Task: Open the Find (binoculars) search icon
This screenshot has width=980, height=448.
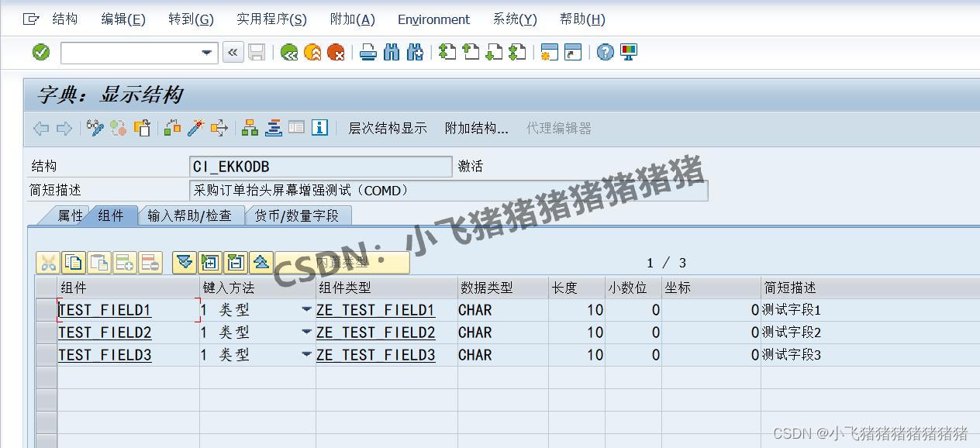Action: point(392,52)
